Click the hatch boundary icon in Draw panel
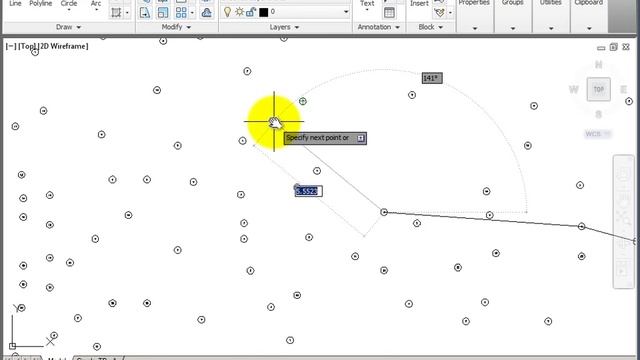The image size is (640, 360). [116, 13]
